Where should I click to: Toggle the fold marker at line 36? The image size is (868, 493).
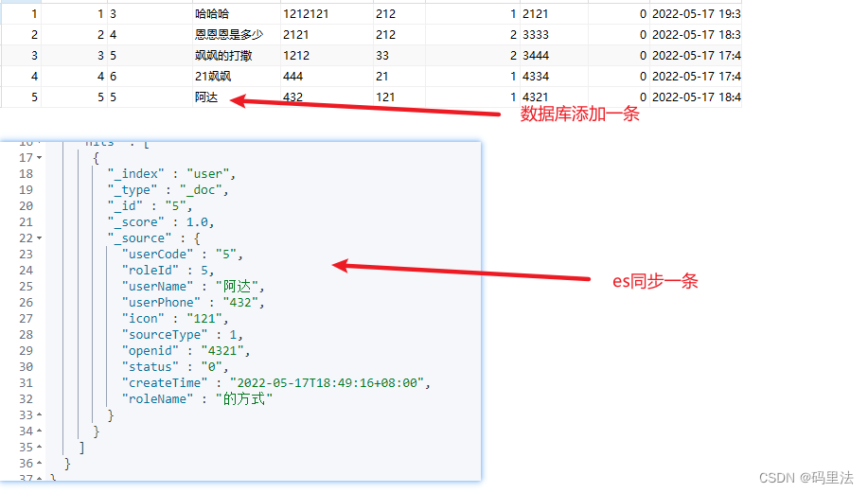pos(40,463)
